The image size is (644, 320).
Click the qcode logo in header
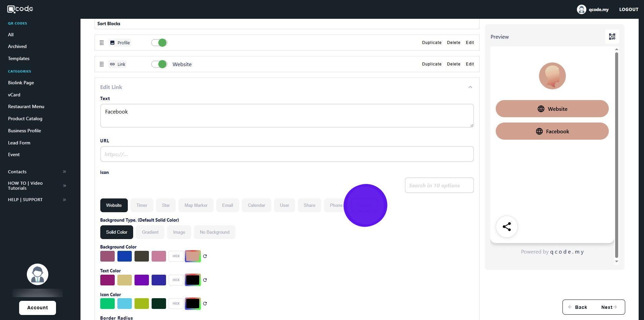click(20, 9)
